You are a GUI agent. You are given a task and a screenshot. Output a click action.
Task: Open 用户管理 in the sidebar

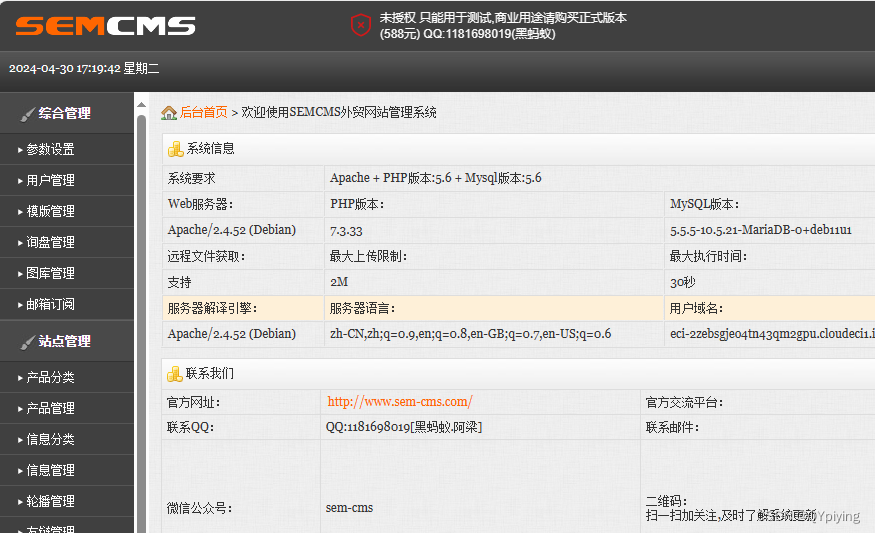pos(50,180)
